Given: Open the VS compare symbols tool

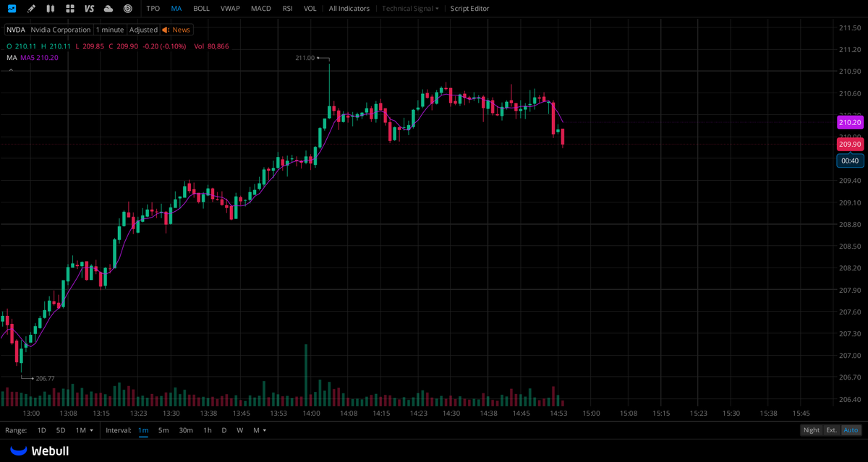Looking at the screenshot, I should [89, 9].
